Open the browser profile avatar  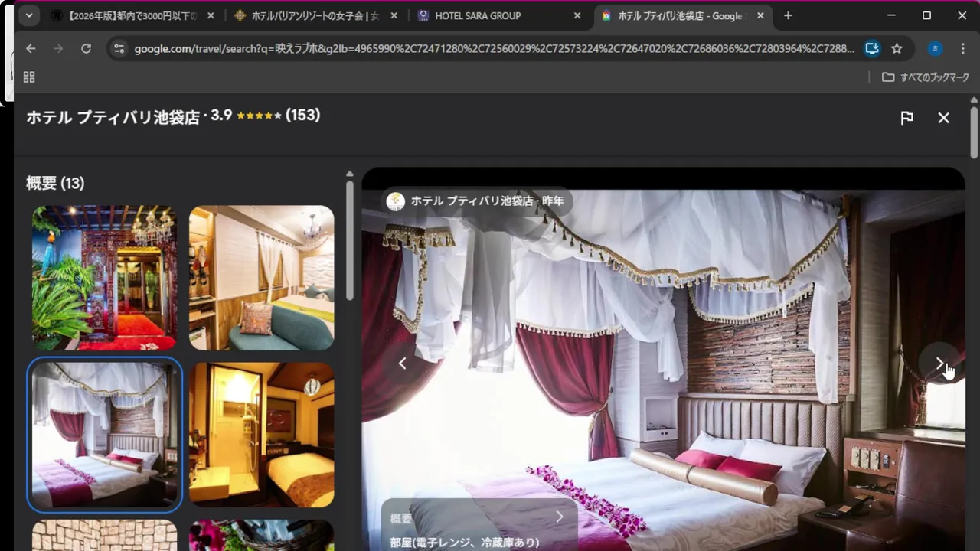tap(935, 48)
